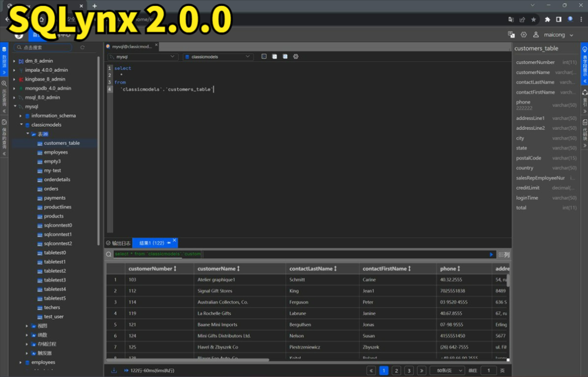Go to previous results page arrow
This screenshot has height=377, width=588.
[371, 370]
